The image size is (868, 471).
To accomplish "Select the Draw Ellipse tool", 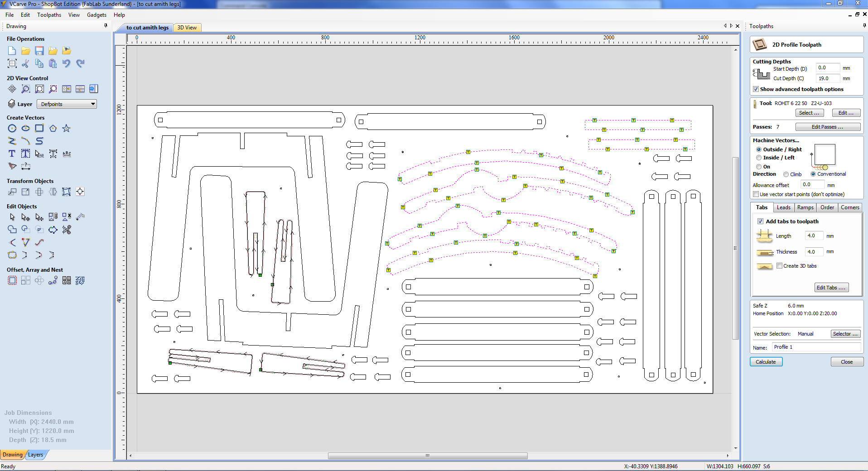I will [26, 128].
